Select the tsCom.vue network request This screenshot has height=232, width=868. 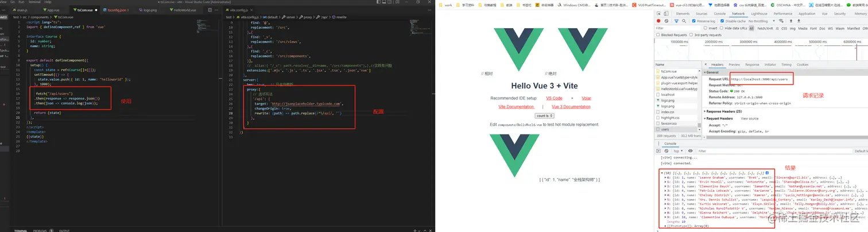[676, 71]
